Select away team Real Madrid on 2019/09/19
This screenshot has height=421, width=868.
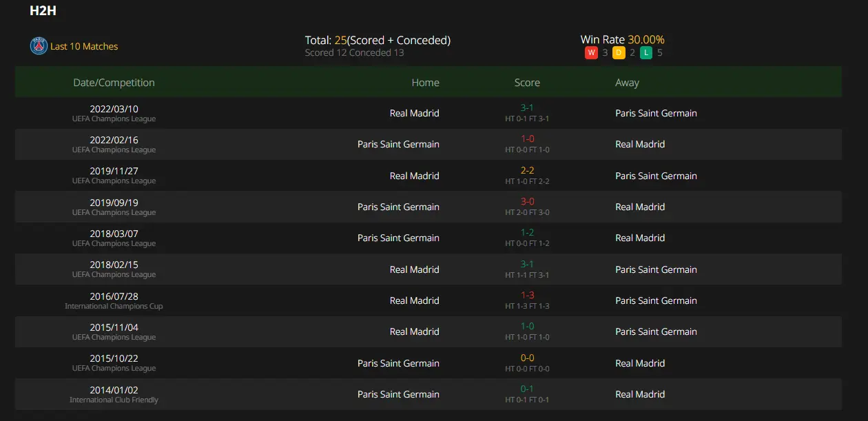click(640, 207)
